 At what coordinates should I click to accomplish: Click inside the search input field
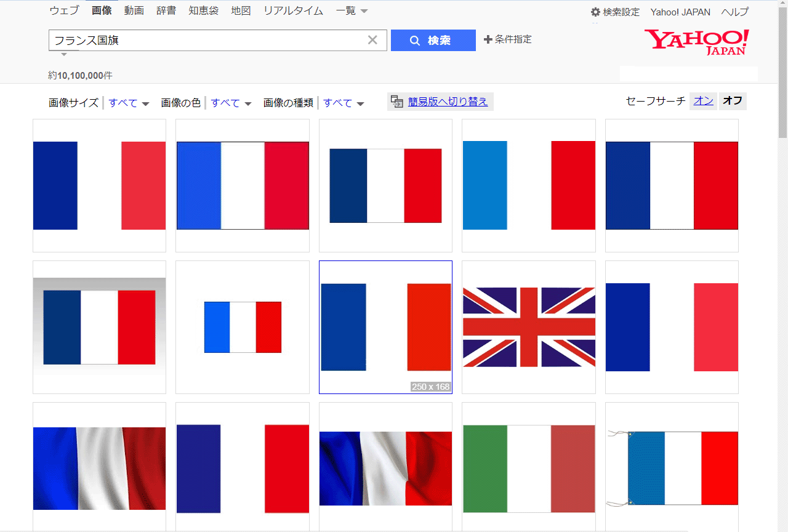(215, 39)
